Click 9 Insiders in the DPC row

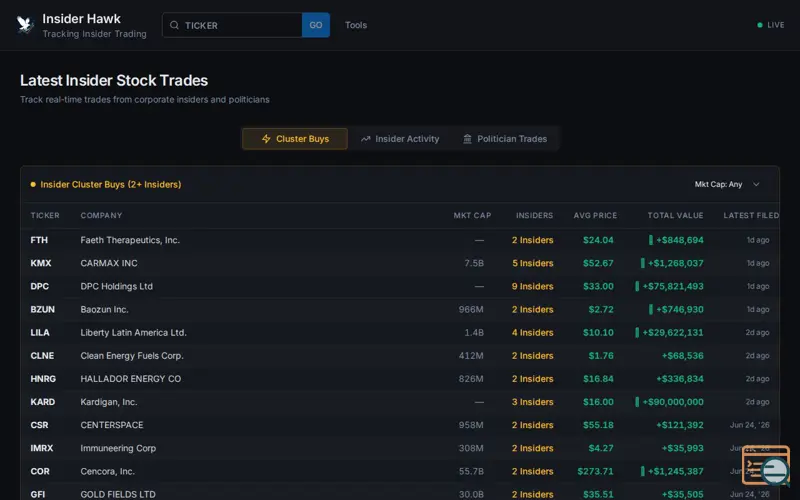click(533, 286)
